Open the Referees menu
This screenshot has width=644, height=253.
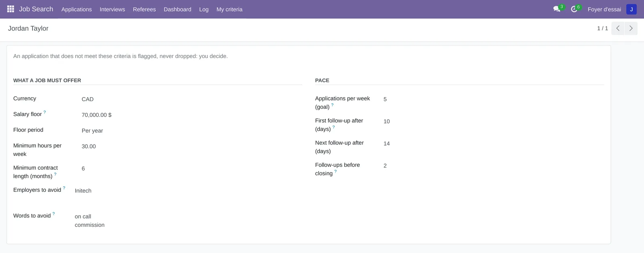coord(144,9)
